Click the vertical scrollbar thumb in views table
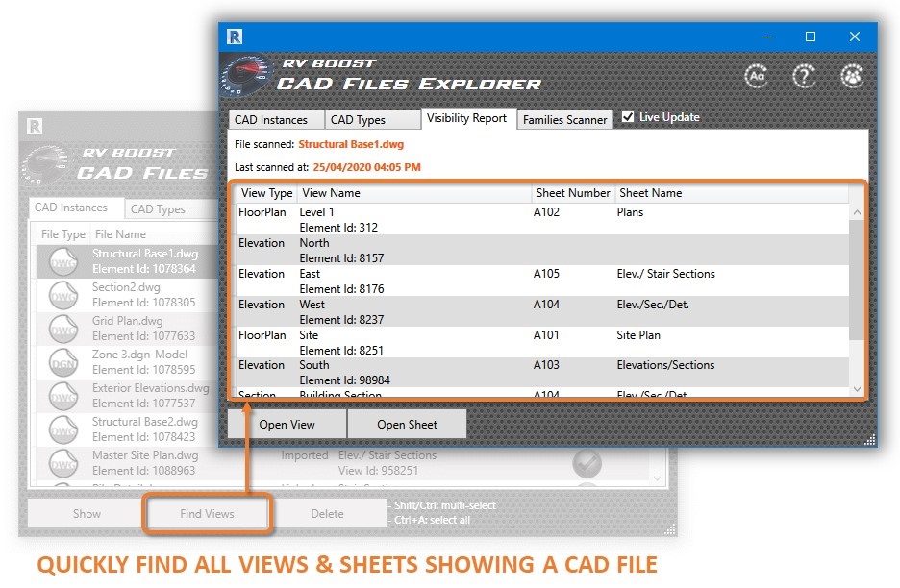The width and height of the screenshot is (900, 588). (857, 279)
